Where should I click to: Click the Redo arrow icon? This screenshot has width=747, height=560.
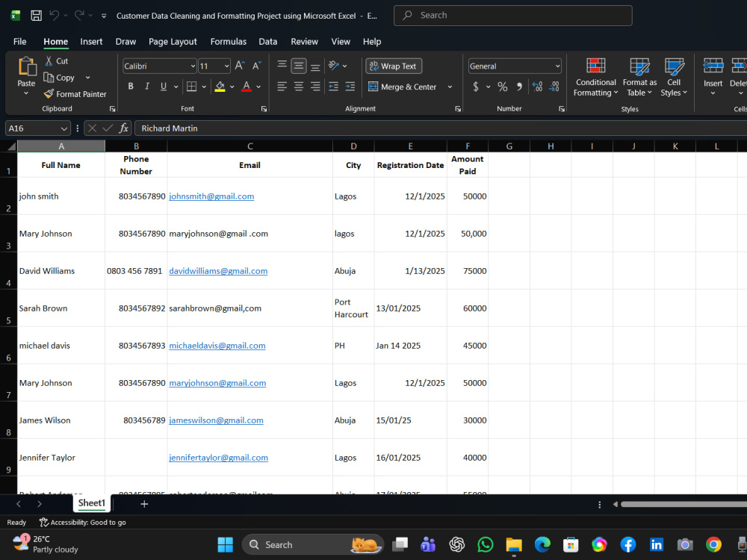pos(80,16)
